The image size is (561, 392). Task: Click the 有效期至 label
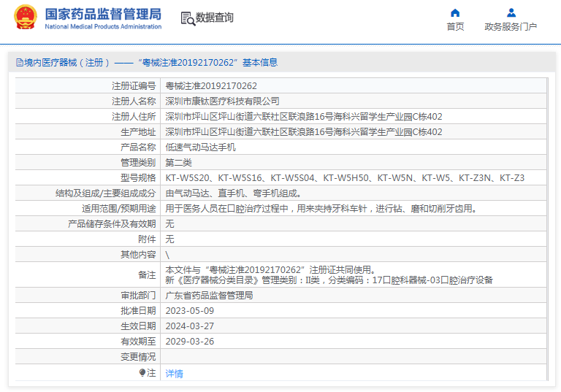click(138, 342)
